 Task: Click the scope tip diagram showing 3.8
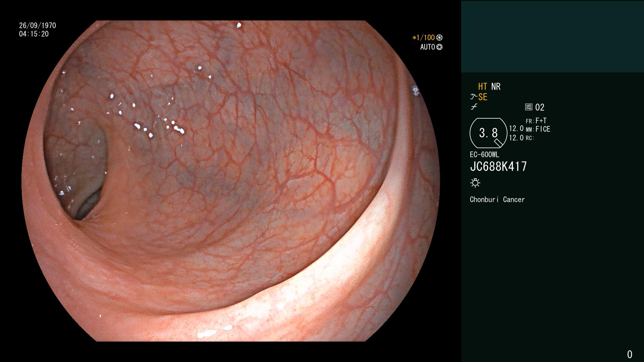(488, 133)
